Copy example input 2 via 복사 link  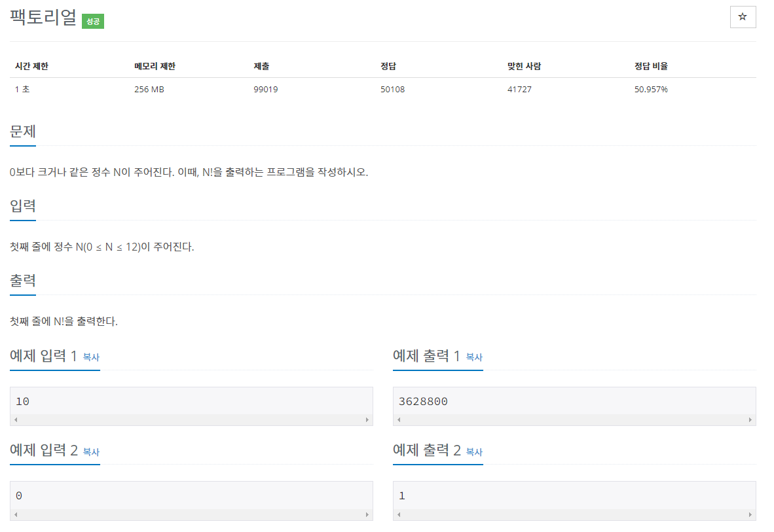click(91, 452)
